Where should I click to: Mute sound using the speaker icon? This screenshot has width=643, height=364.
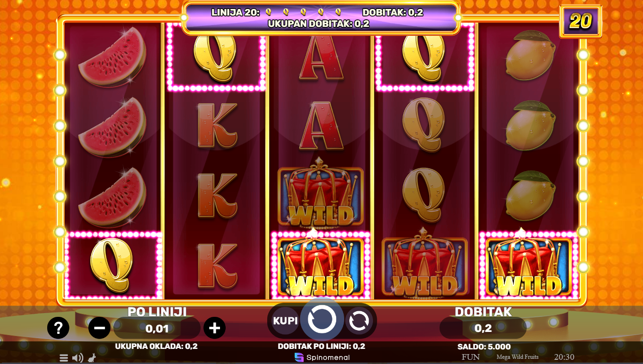(x=78, y=358)
